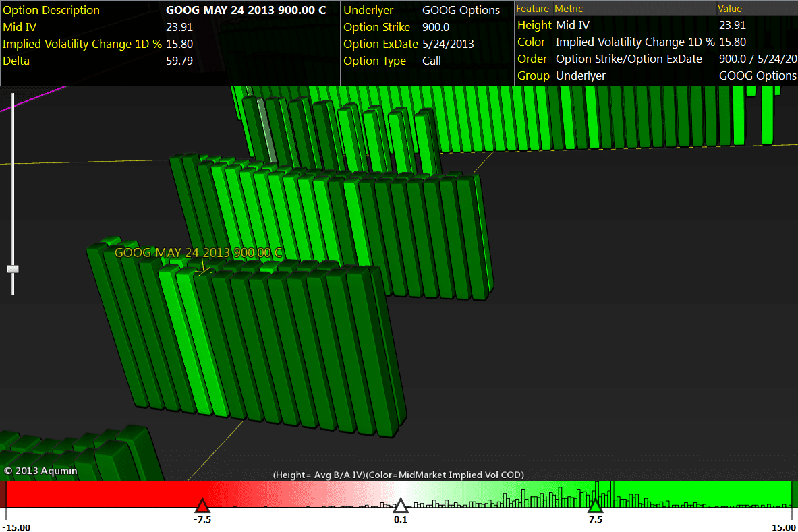Click the dark red cap at legend's left end
Image resolution: width=798 pixels, height=532 pixels.
(x=3, y=494)
